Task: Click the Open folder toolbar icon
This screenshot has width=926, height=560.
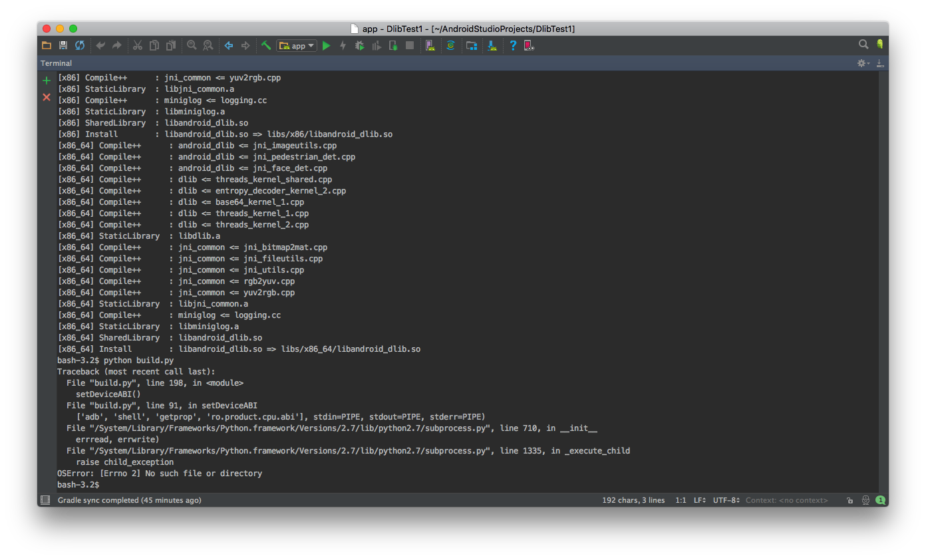Action: (47, 45)
